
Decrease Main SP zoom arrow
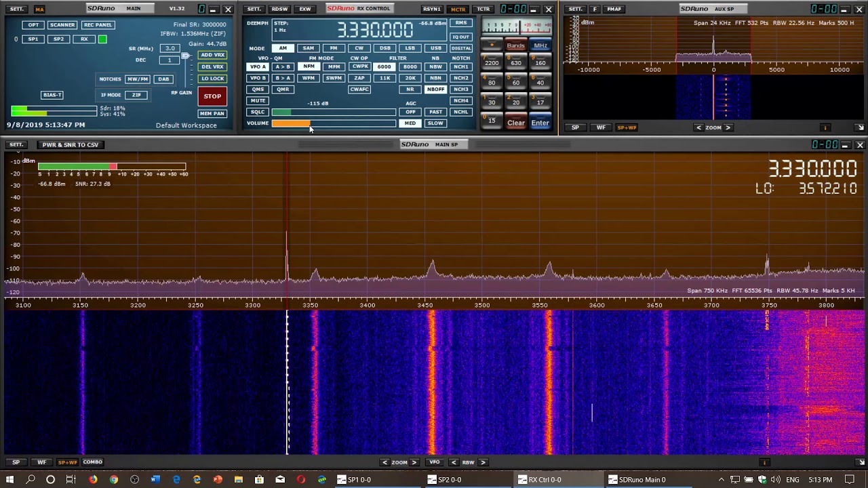(x=385, y=462)
